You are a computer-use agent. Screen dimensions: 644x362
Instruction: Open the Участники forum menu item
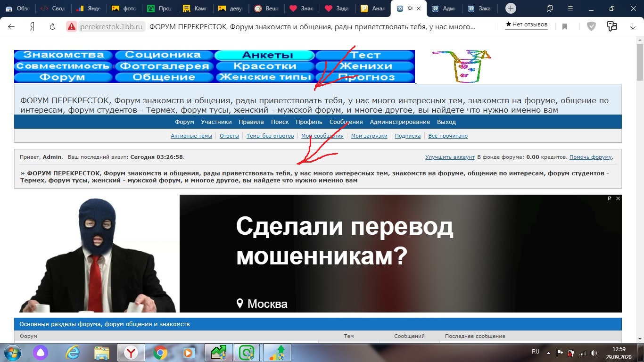tap(216, 122)
